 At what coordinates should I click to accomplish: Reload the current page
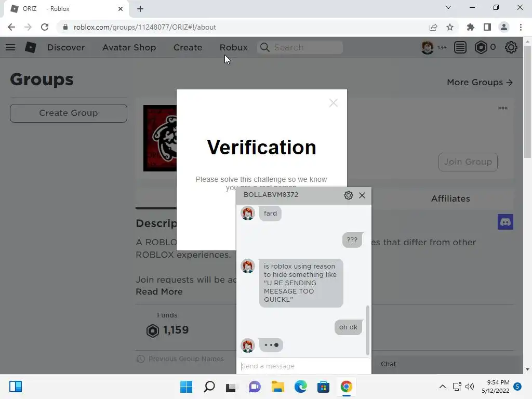click(x=45, y=27)
